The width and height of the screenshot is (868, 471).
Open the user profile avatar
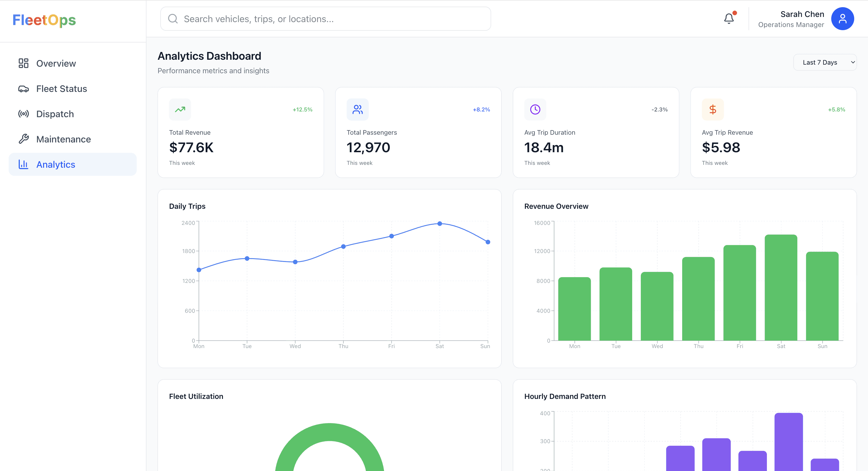pos(842,19)
